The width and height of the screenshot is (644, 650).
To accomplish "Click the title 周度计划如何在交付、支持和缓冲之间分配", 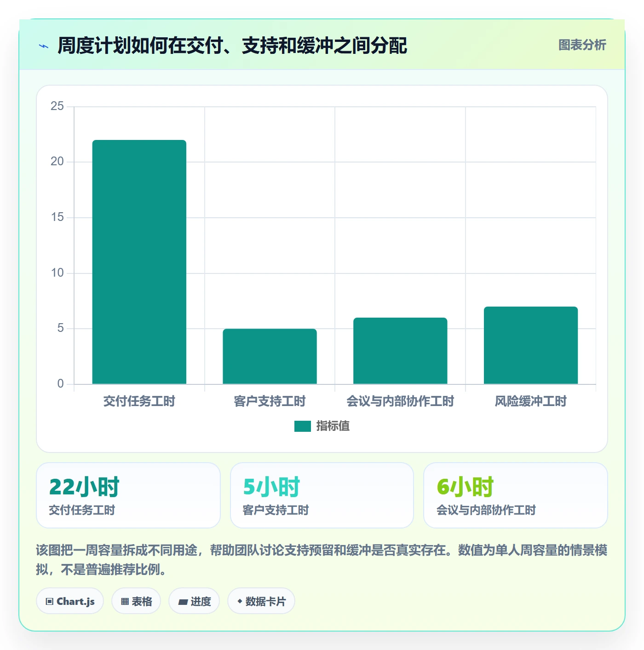I will [x=232, y=46].
